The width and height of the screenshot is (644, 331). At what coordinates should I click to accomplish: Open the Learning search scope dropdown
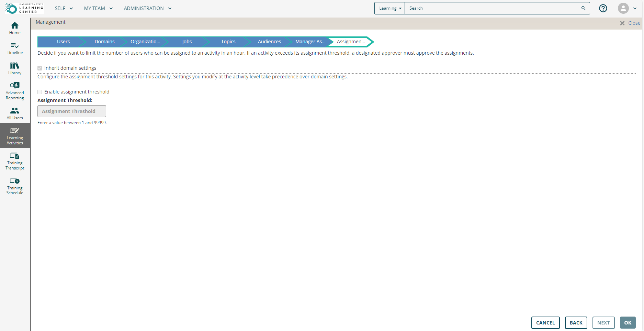pos(390,8)
